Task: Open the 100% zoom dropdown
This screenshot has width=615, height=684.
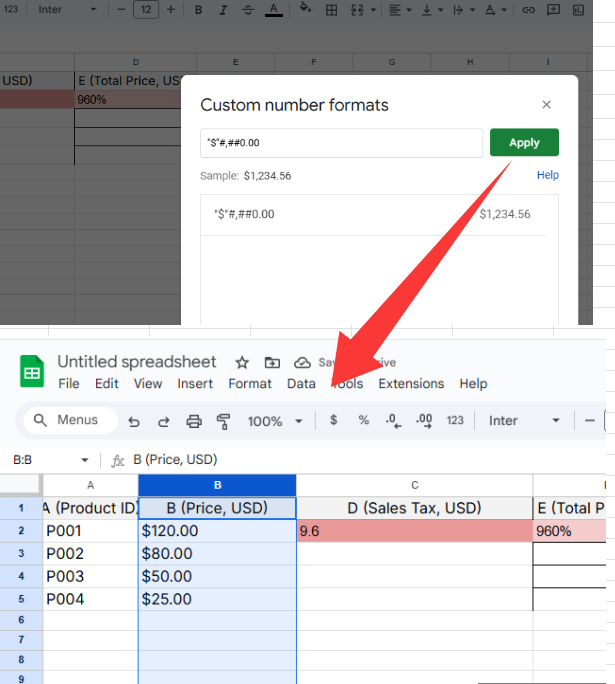Action: pyautogui.click(x=275, y=421)
